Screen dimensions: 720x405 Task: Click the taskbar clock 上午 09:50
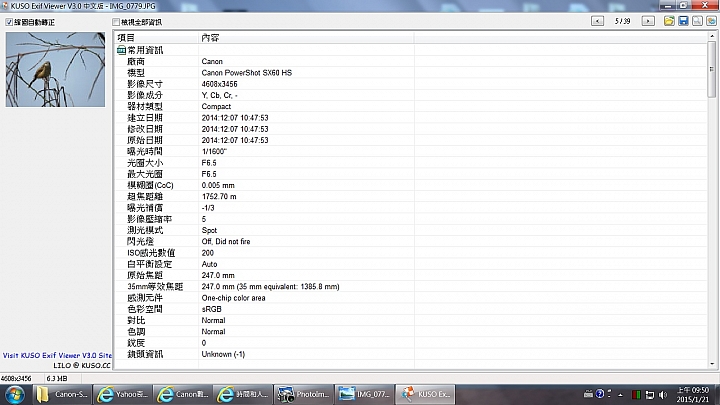tap(692, 394)
